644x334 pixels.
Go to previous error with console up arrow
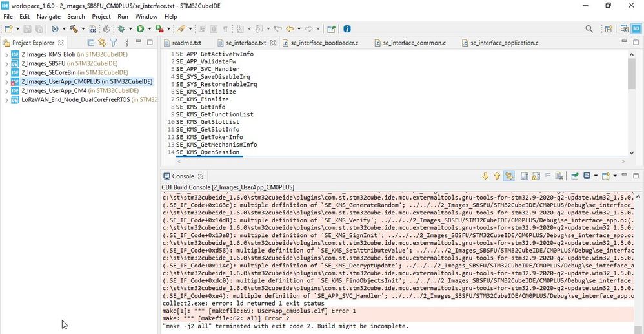pos(497,176)
